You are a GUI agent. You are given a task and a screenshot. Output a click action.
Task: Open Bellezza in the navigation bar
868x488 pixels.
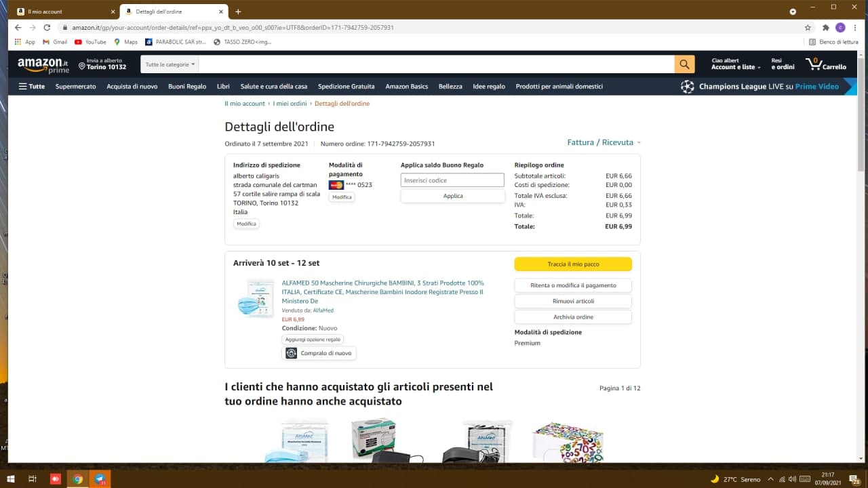coord(450,87)
